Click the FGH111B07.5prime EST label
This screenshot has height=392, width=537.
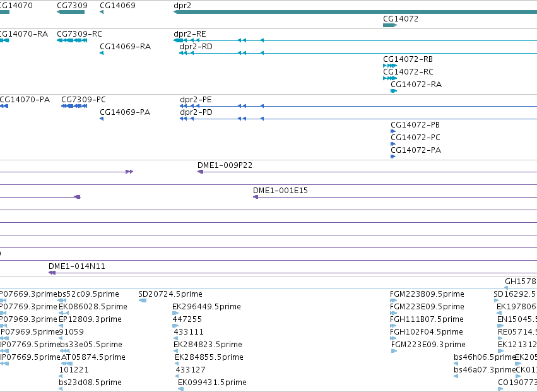coord(427,319)
